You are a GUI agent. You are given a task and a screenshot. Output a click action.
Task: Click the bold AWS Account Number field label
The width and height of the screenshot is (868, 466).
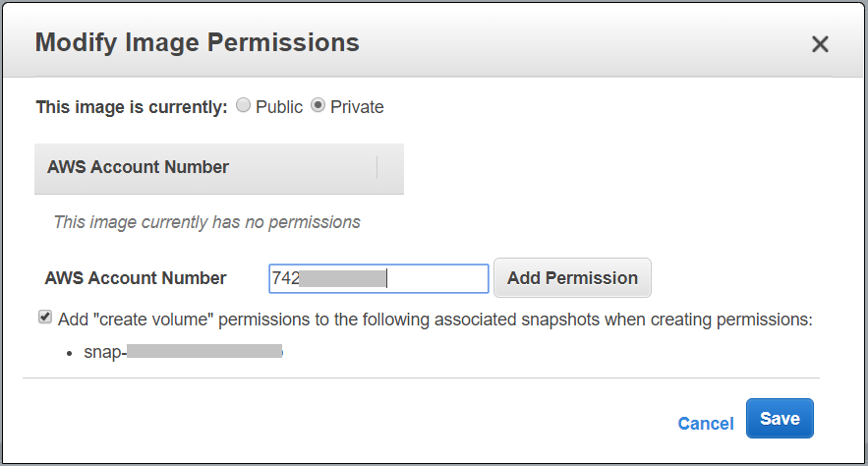coord(136,278)
